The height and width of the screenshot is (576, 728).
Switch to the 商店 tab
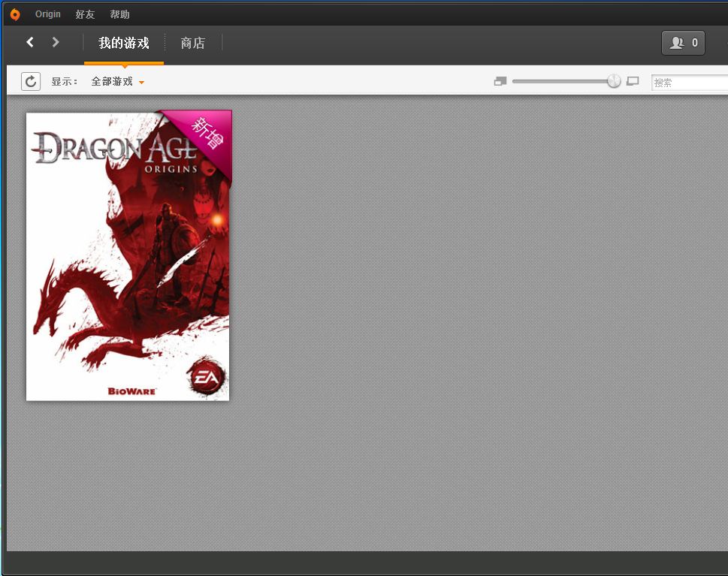(x=192, y=43)
